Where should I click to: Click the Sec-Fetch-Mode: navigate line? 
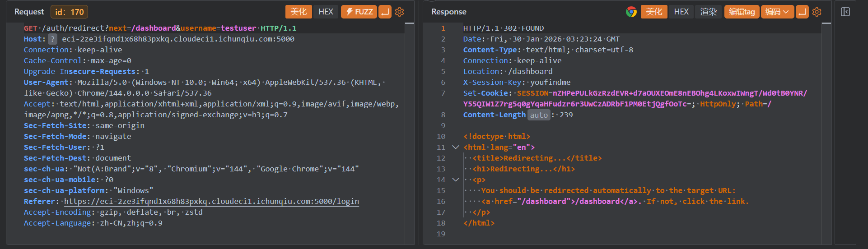(x=78, y=136)
